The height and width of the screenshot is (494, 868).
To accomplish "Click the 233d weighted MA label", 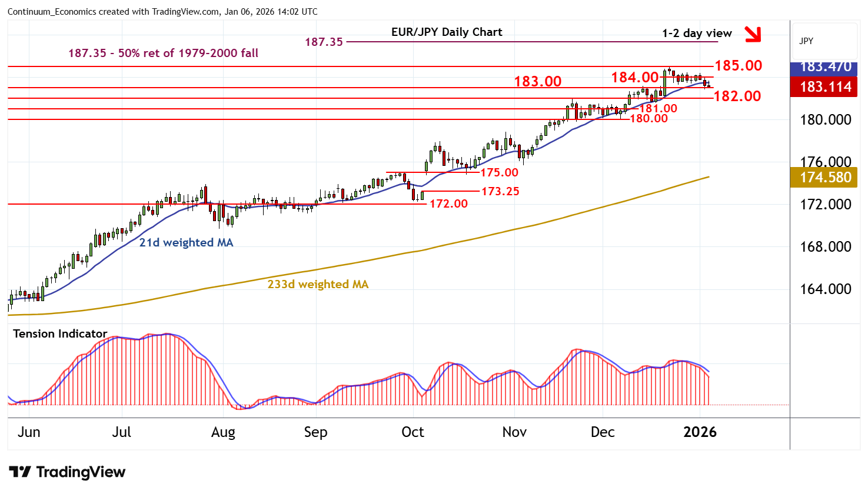I will (318, 284).
